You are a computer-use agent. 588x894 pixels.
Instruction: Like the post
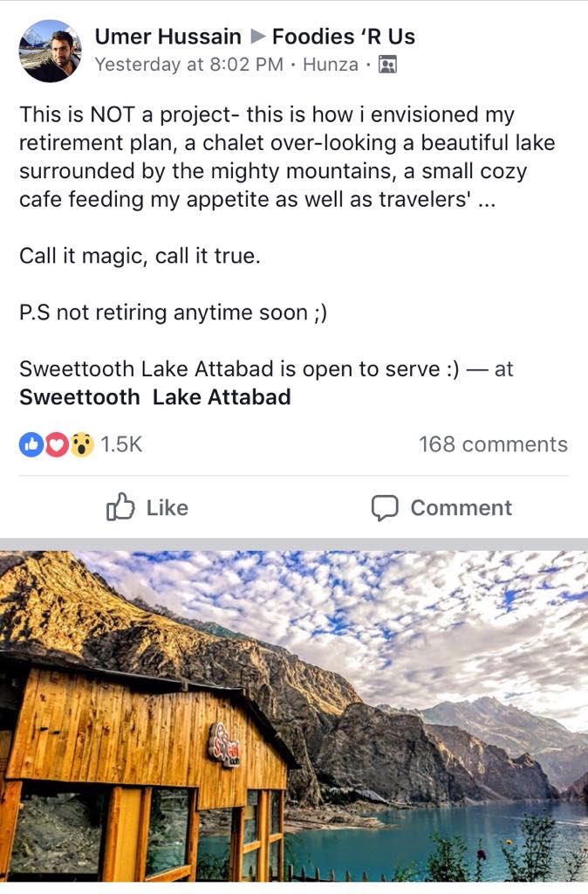tap(147, 507)
